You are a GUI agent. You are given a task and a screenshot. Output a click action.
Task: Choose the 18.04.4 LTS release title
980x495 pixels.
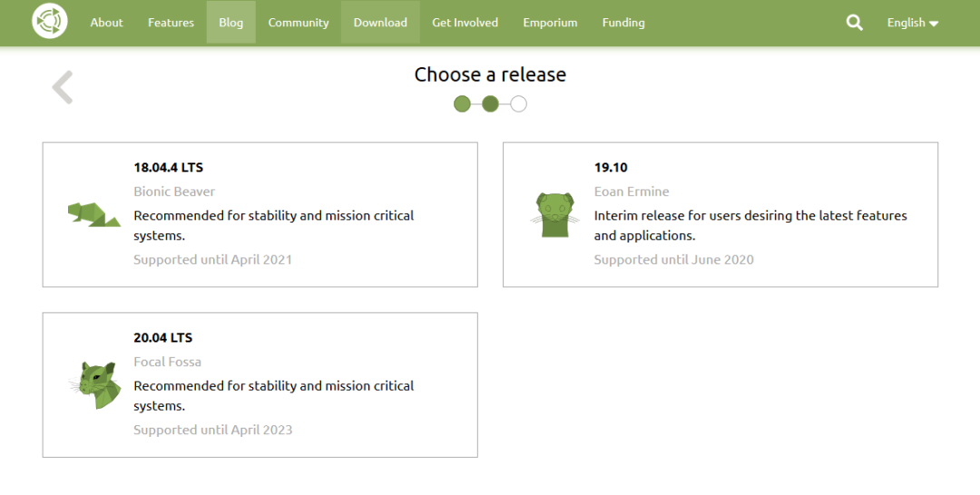coord(168,167)
